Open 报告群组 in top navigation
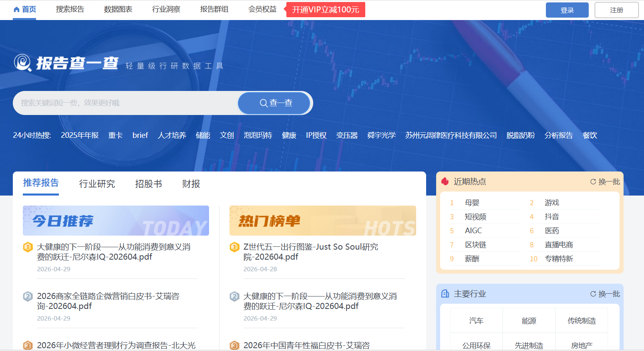 pos(214,9)
